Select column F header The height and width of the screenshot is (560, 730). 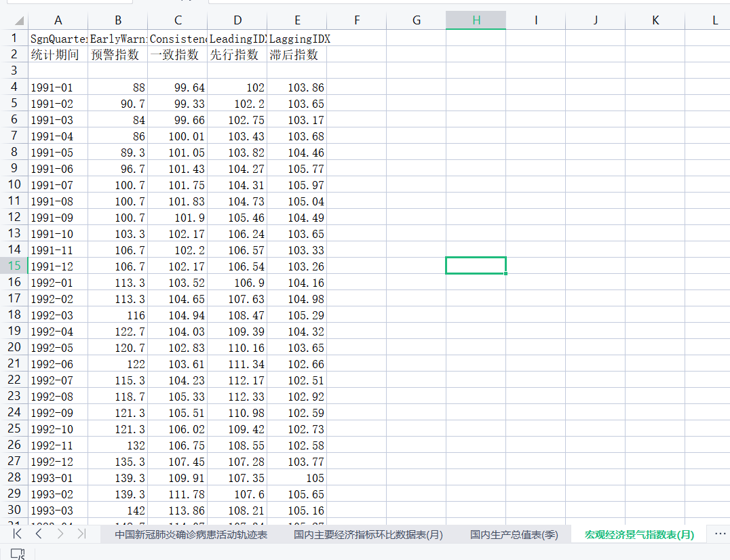[357, 20]
